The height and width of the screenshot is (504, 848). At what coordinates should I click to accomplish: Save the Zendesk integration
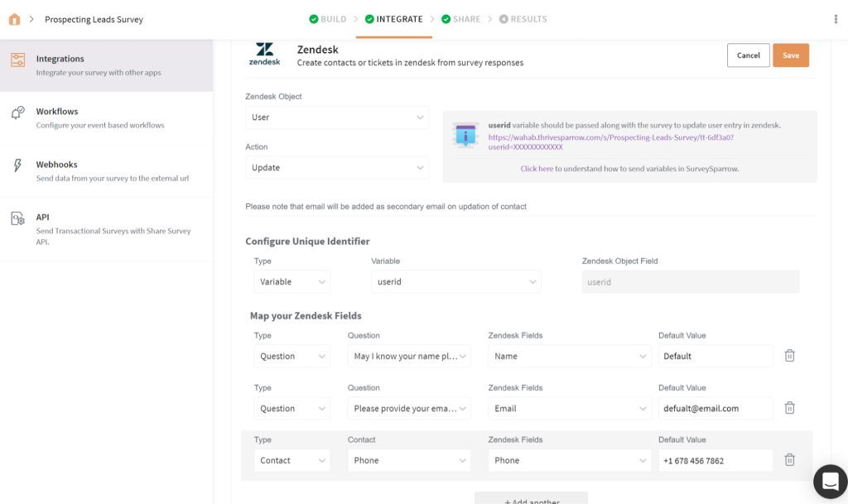coord(790,55)
